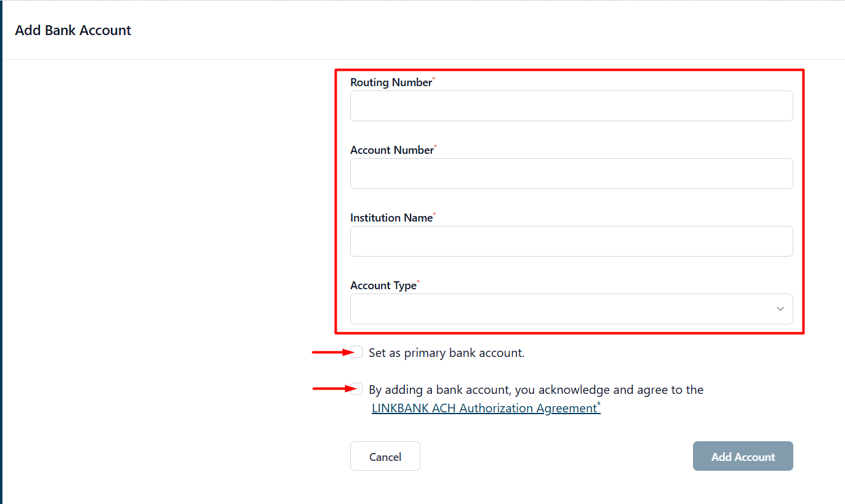Click the Cancel button
This screenshot has height=504, width=845.
[385, 456]
